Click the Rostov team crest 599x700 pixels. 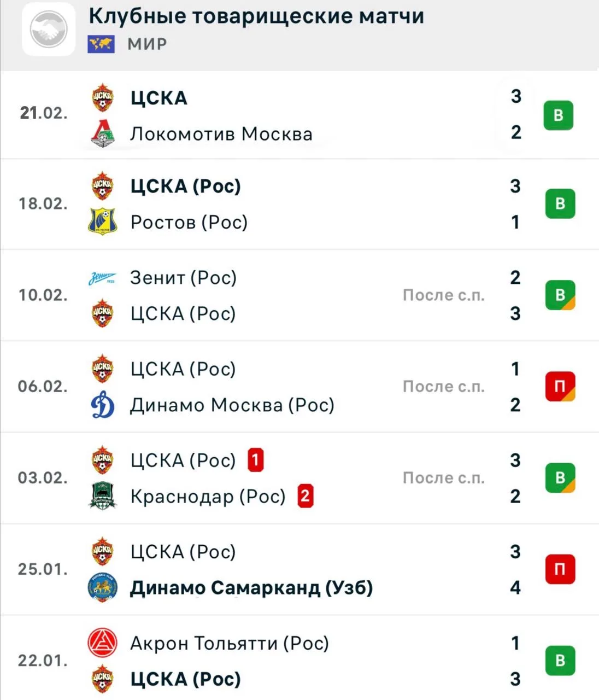[103, 222]
